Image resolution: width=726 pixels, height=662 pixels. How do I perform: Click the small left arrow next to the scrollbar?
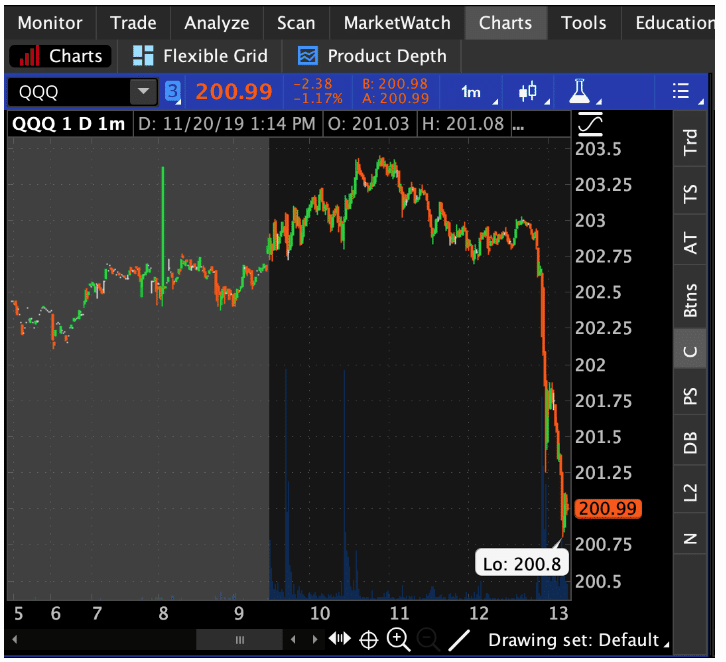click(293, 639)
